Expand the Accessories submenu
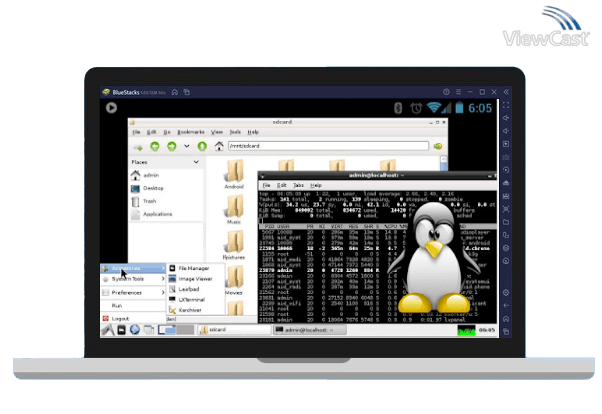602x414 pixels. pos(133,268)
